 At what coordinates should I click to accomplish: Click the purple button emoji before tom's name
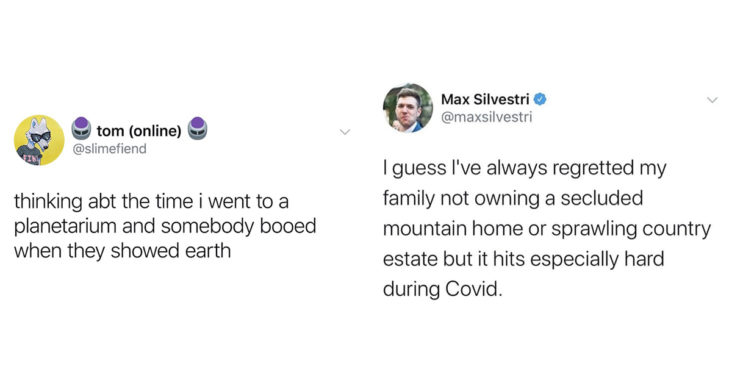click(x=81, y=128)
